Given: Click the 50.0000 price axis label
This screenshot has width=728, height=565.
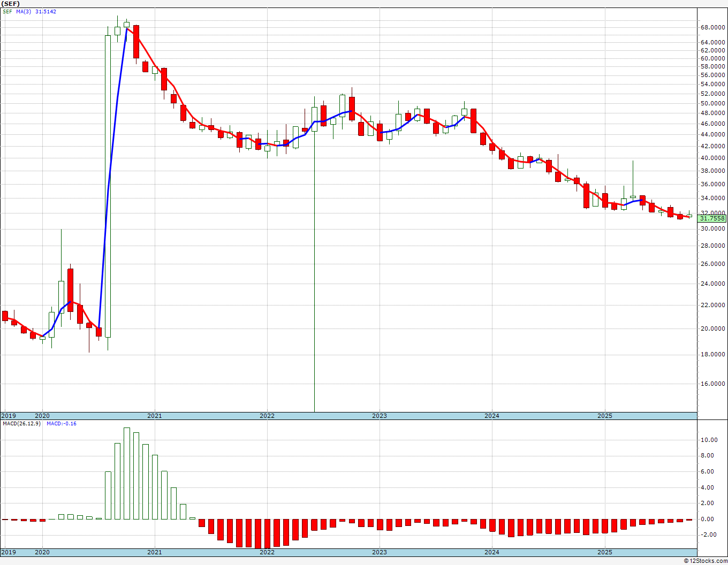Looking at the screenshot, I should (713, 104).
